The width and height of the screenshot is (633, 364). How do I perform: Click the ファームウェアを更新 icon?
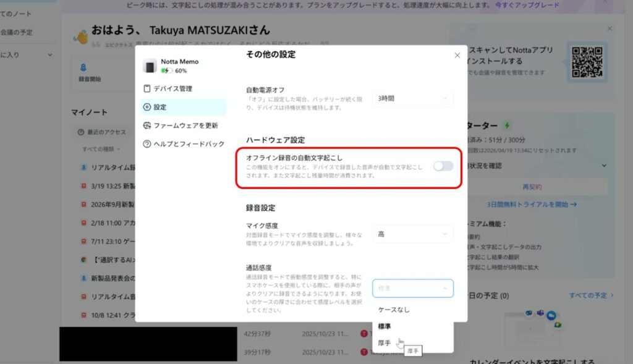pos(147,125)
